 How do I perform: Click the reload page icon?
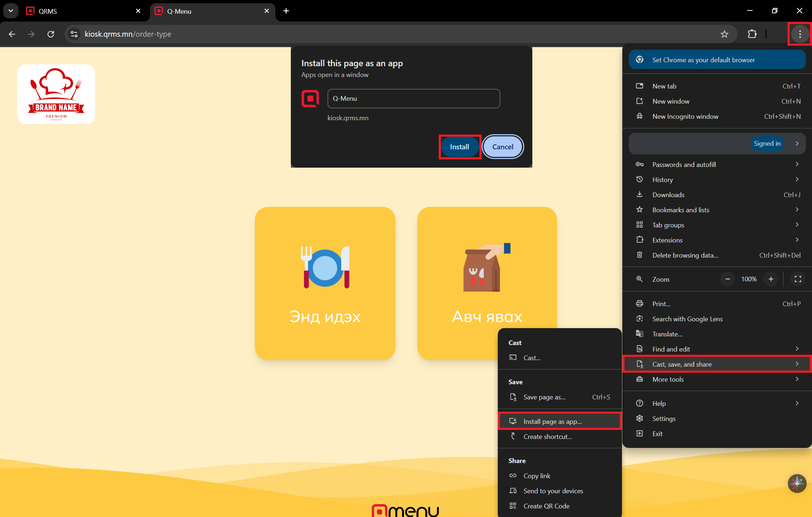click(x=51, y=34)
